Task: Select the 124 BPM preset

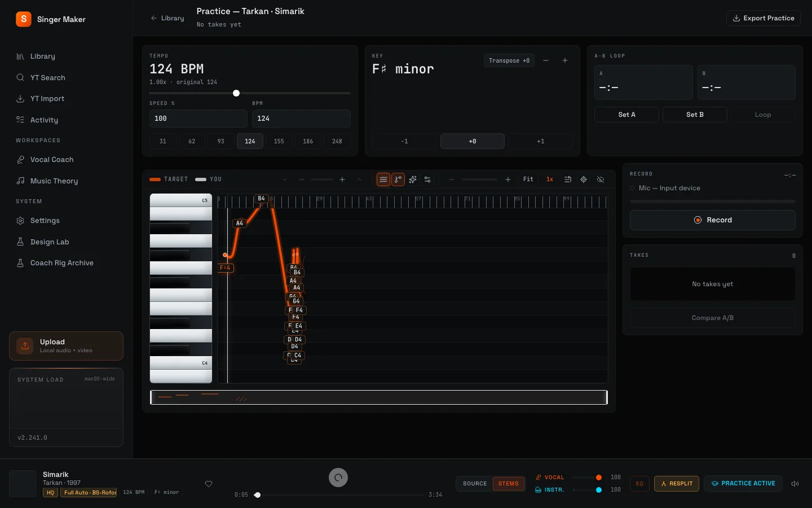Action: point(250,141)
